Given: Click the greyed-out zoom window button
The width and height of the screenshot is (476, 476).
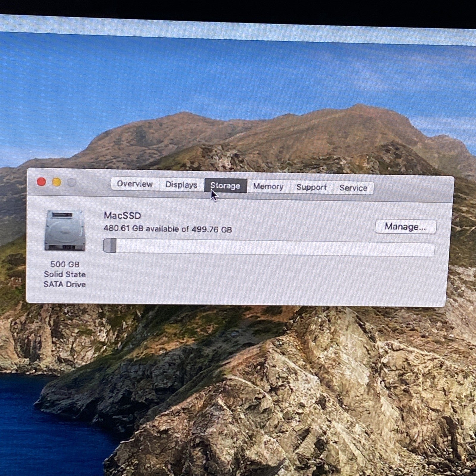Looking at the screenshot, I should [x=71, y=182].
